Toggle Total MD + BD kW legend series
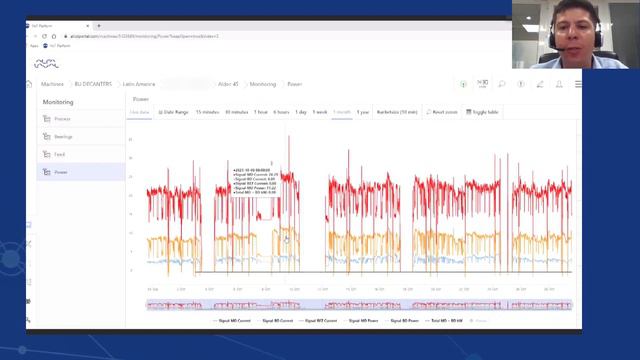This screenshot has width=640, height=360. click(444, 321)
